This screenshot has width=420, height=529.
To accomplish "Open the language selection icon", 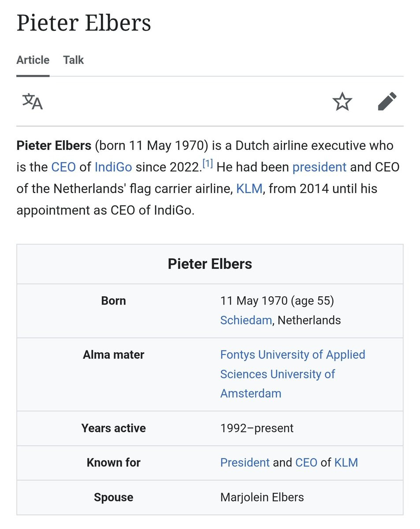I will [32, 101].
